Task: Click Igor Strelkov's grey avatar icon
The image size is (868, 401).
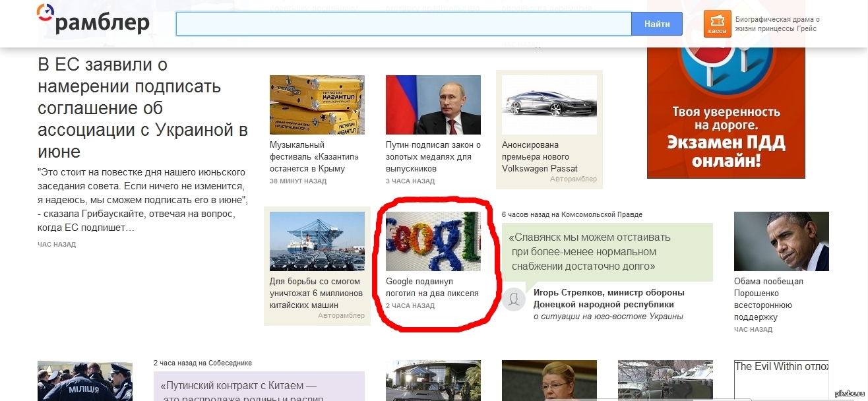Action: point(514,299)
